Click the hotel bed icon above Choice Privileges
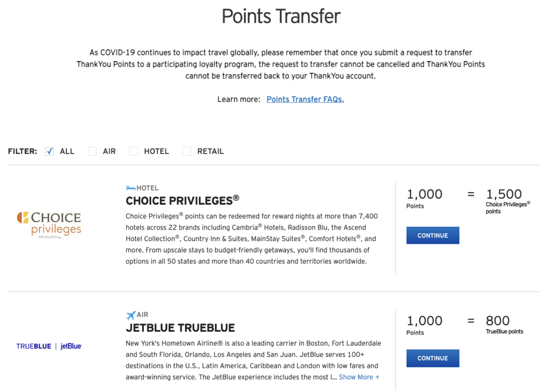540x392 pixels. tap(130, 188)
